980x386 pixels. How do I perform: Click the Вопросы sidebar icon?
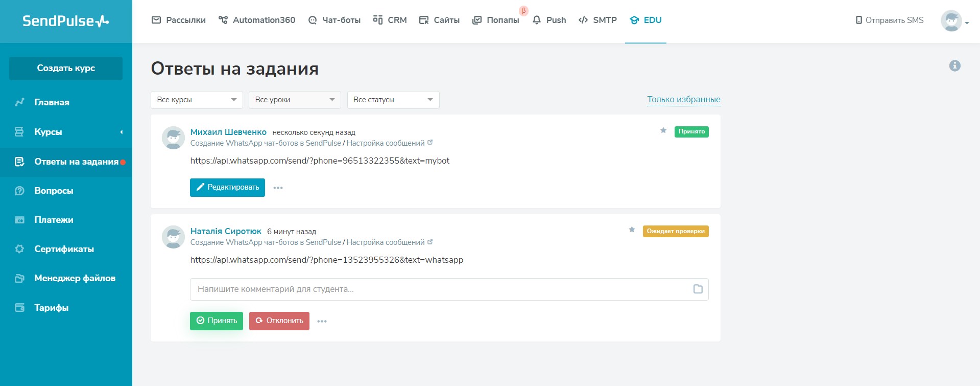[19, 191]
